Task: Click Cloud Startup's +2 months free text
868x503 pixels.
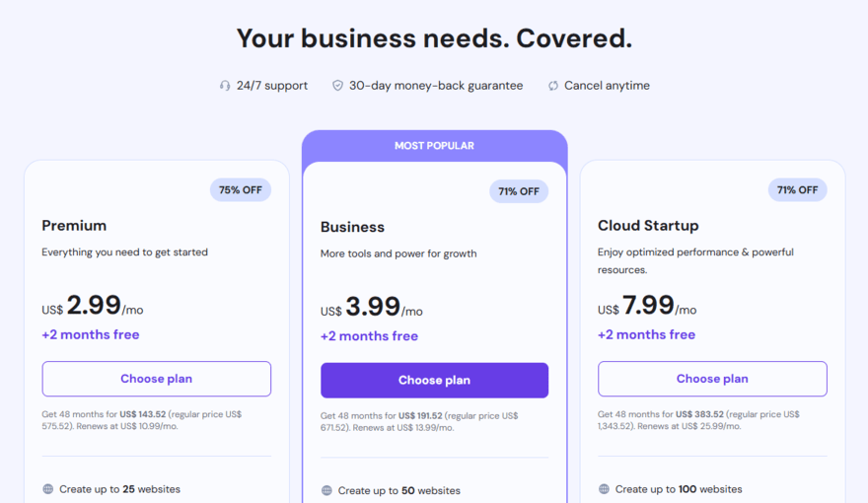Action: click(x=646, y=334)
